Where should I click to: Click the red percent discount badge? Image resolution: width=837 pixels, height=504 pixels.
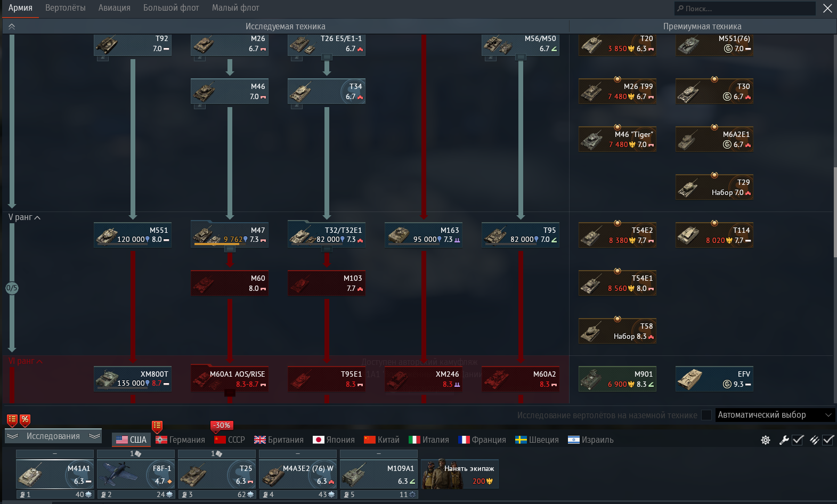[x=25, y=419]
